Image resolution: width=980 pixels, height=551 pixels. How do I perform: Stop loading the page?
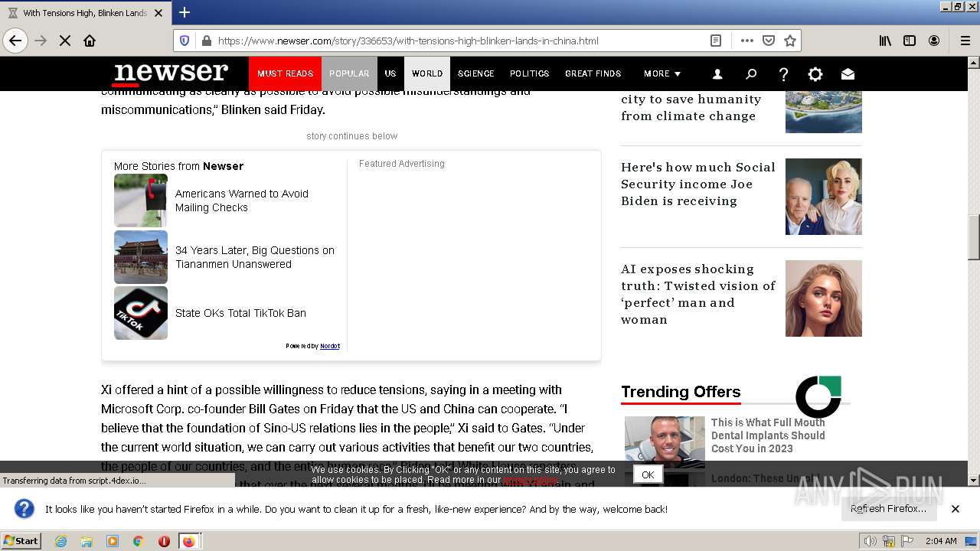pyautogui.click(x=65, y=41)
